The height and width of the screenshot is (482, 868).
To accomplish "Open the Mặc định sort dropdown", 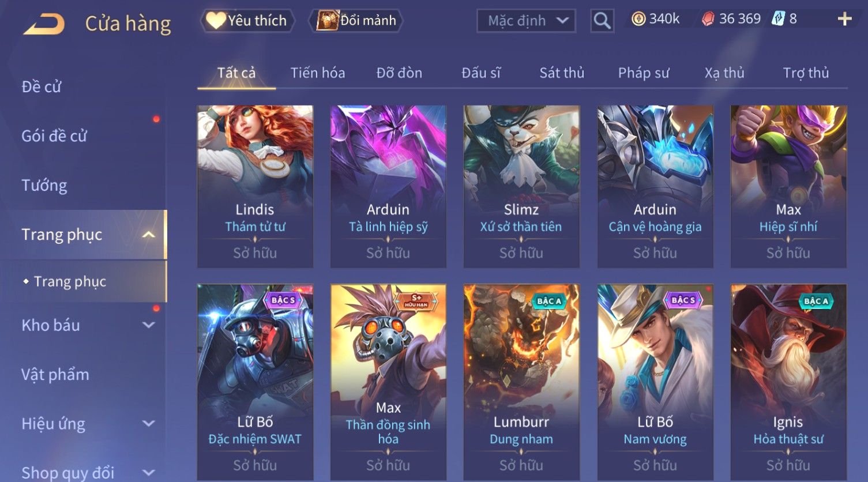I will point(526,21).
